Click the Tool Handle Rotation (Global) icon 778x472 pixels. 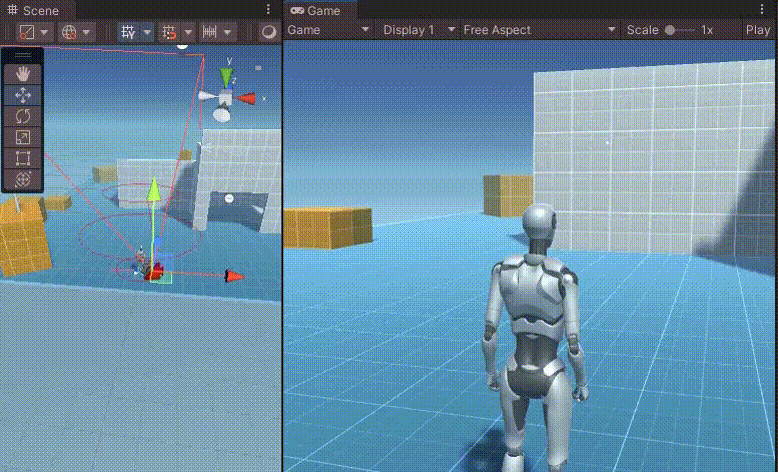pyautogui.click(x=68, y=32)
